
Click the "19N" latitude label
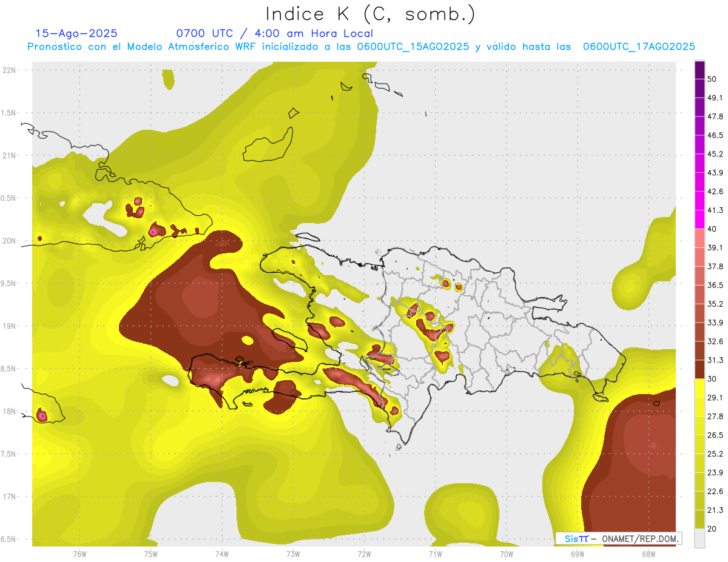click(9, 326)
